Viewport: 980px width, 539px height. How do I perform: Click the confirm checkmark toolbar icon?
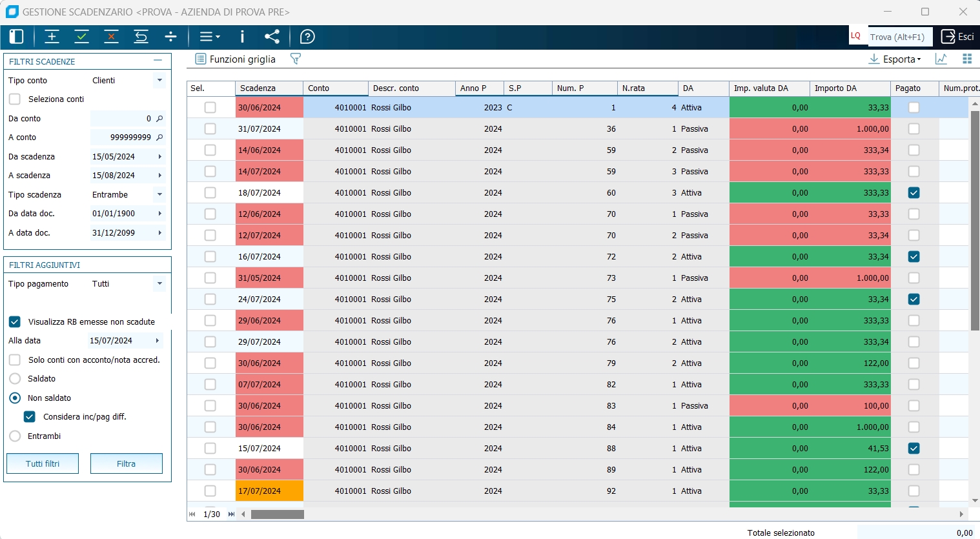pyautogui.click(x=82, y=37)
